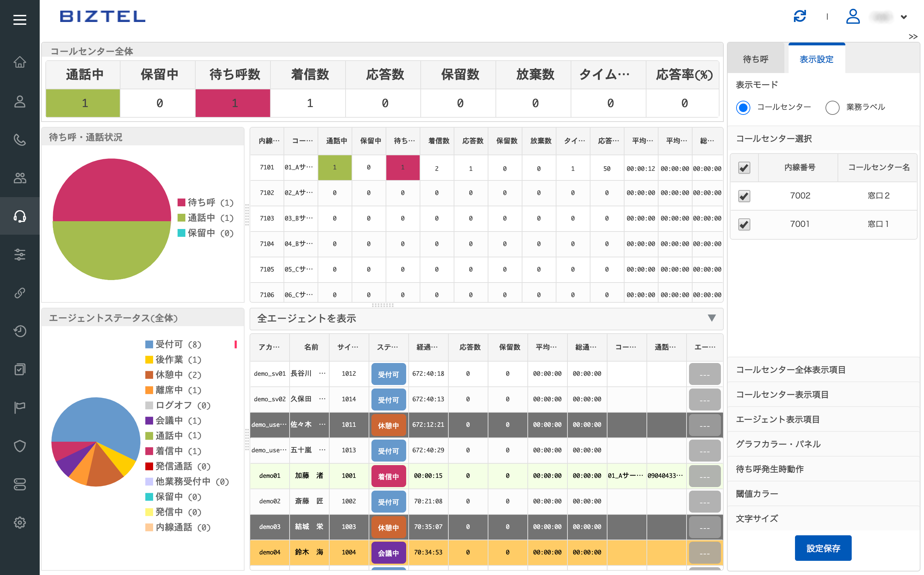924x575 pixels.
Task: Uncheck the 7001 窓口１ checkbox
Action: point(744,224)
